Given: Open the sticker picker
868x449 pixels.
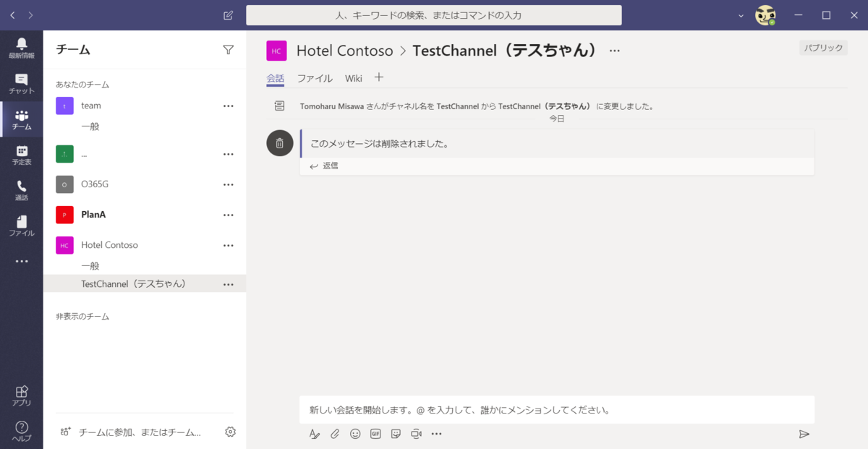Looking at the screenshot, I should click(396, 434).
